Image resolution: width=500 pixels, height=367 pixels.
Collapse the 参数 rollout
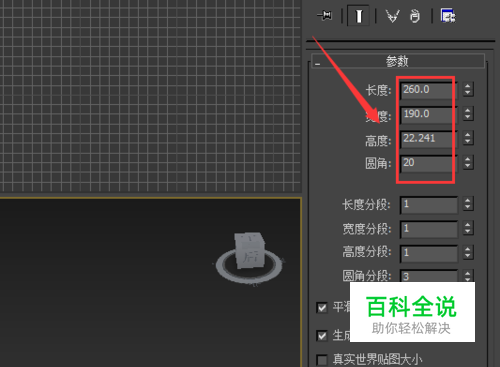[x=398, y=61]
